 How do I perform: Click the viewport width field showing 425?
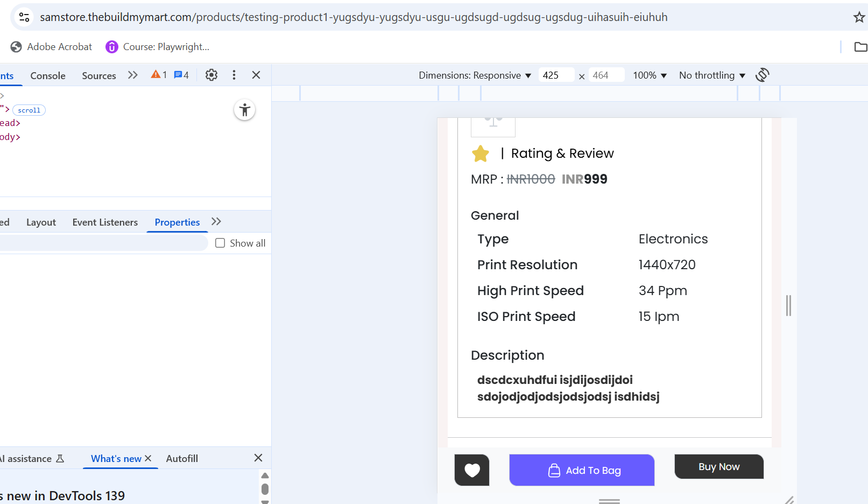click(x=556, y=75)
